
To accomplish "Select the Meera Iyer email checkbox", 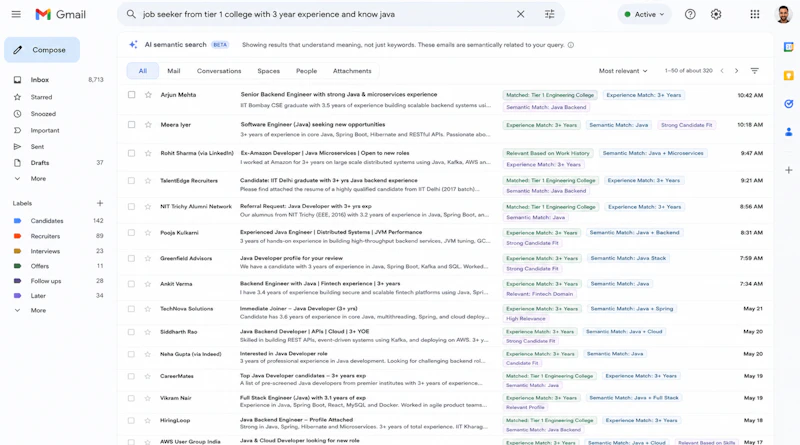I will pos(132,125).
